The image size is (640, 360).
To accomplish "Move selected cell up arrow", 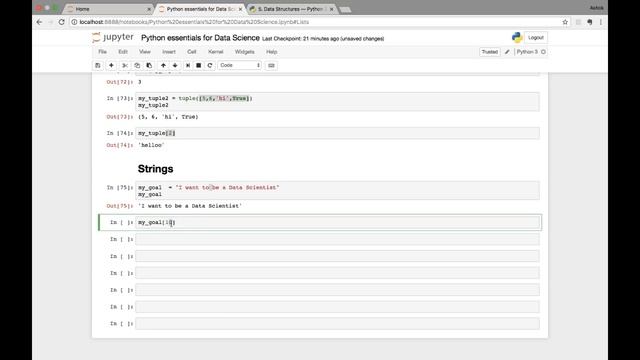I will 163,65.
